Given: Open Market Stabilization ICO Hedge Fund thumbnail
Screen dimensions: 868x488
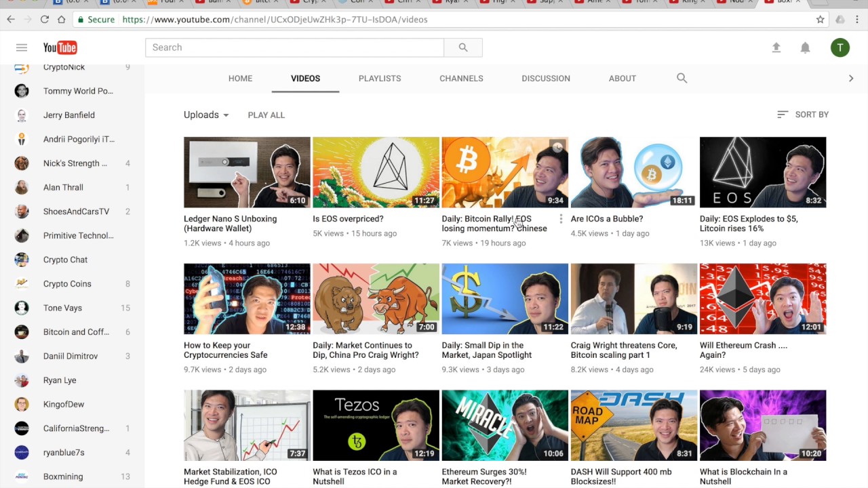Looking at the screenshot, I should (x=247, y=425).
